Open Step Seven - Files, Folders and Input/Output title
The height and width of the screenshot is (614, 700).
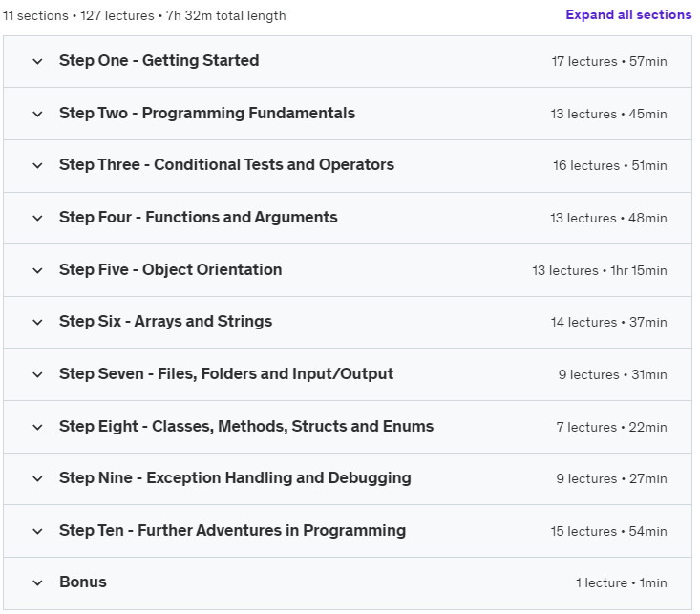226,373
